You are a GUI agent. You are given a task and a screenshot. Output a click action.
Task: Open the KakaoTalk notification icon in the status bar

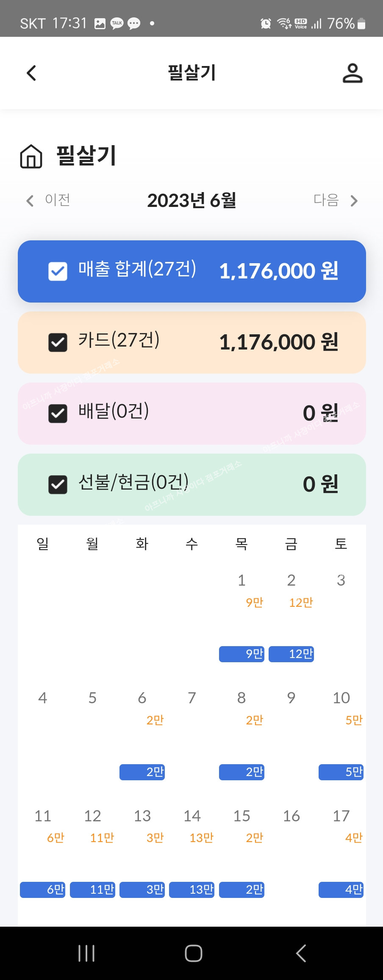point(117,23)
